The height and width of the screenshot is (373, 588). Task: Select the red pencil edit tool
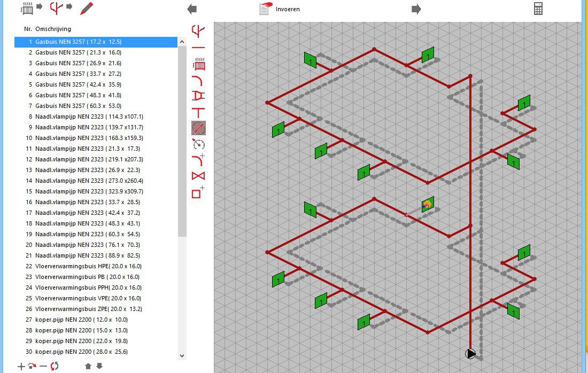point(87,8)
